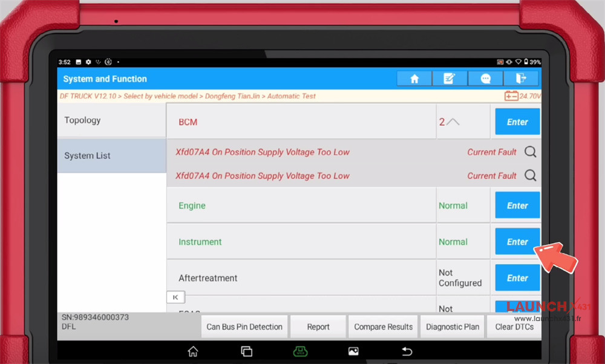Click the serial number SN:989346000373
The width and height of the screenshot is (605, 364).
point(96,317)
